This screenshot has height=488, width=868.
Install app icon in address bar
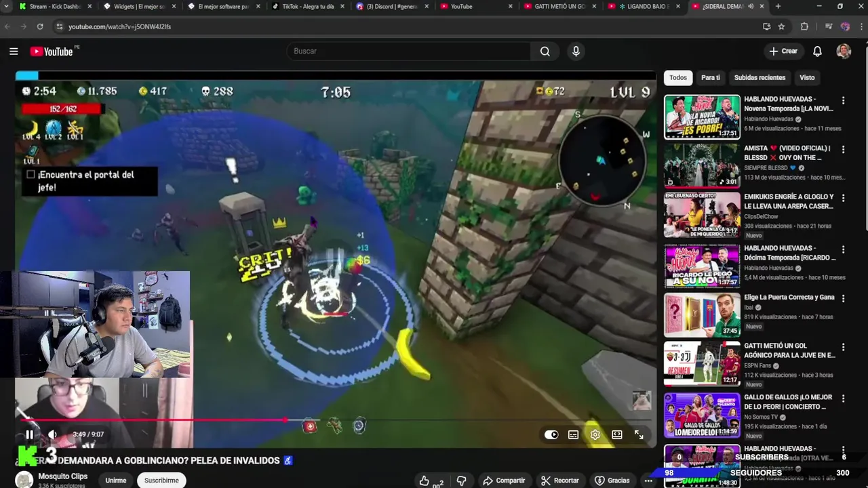(766, 26)
